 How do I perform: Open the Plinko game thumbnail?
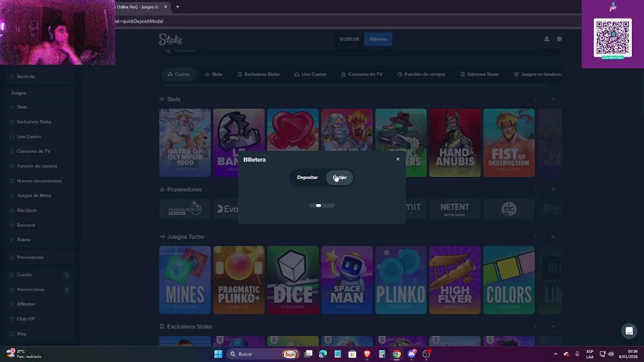[401, 280]
